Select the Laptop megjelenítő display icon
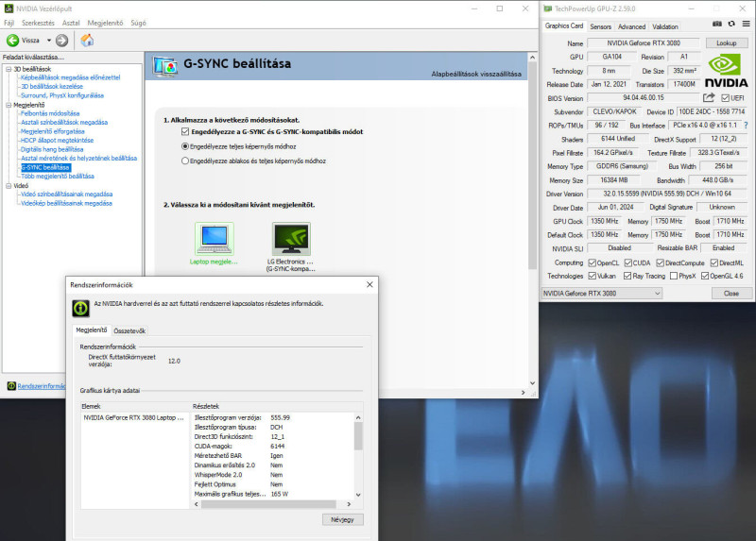The image size is (756, 541). [x=215, y=239]
